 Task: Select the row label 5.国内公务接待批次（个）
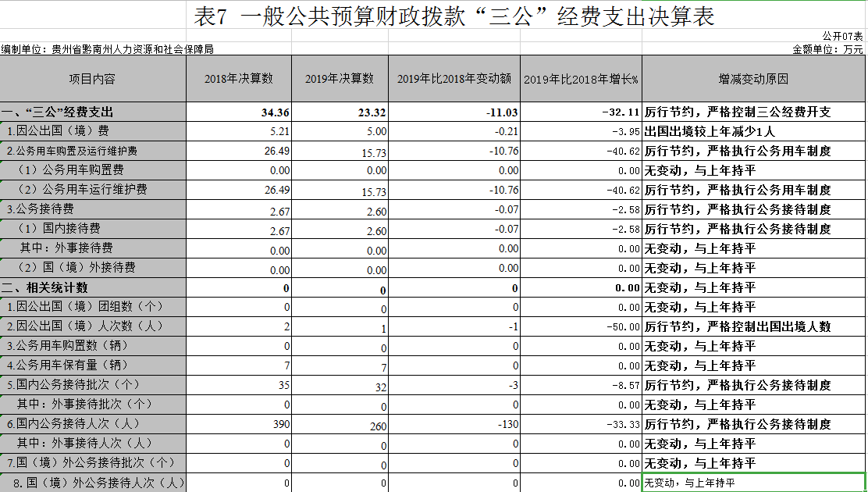pyautogui.click(x=92, y=384)
